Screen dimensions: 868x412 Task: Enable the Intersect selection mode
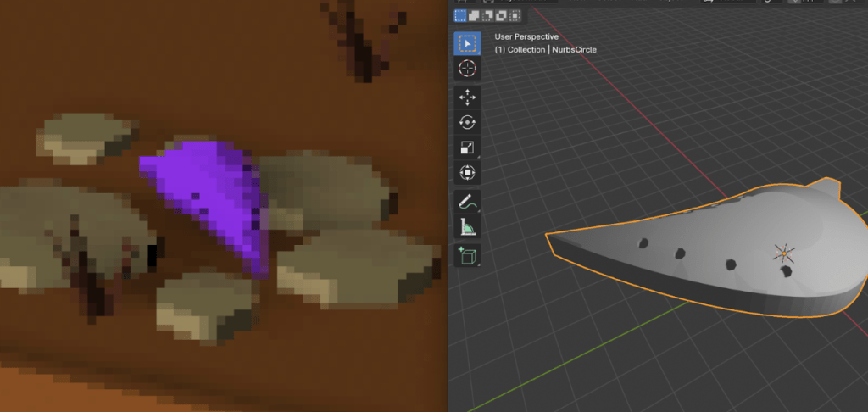tap(515, 15)
